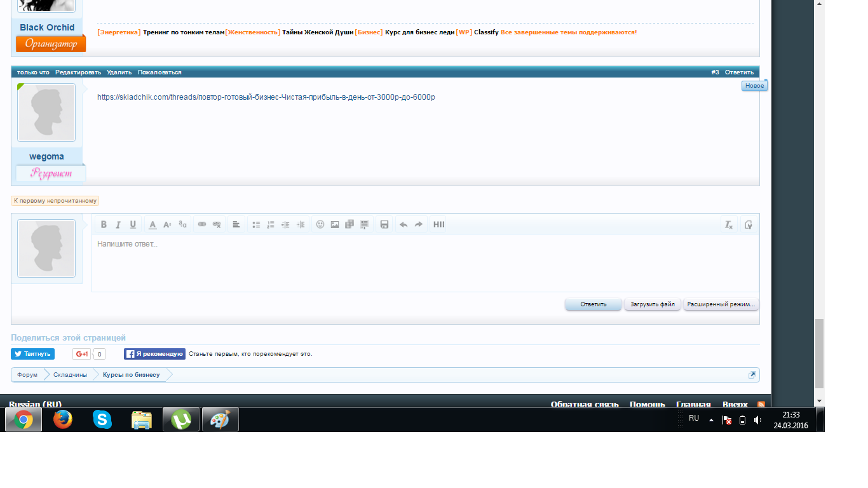Insert an unordered bullet list
This screenshot has height=488, width=868.
point(256,224)
